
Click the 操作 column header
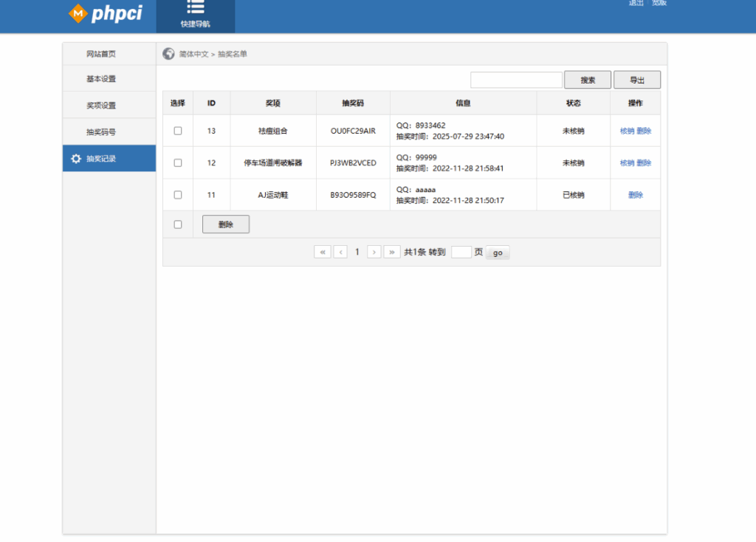pyautogui.click(x=636, y=103)
